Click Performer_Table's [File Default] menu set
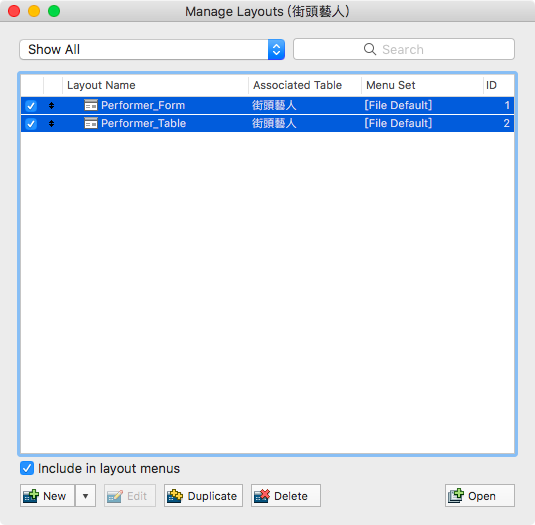Screen dimensions: 535x525 coord(398,123)
